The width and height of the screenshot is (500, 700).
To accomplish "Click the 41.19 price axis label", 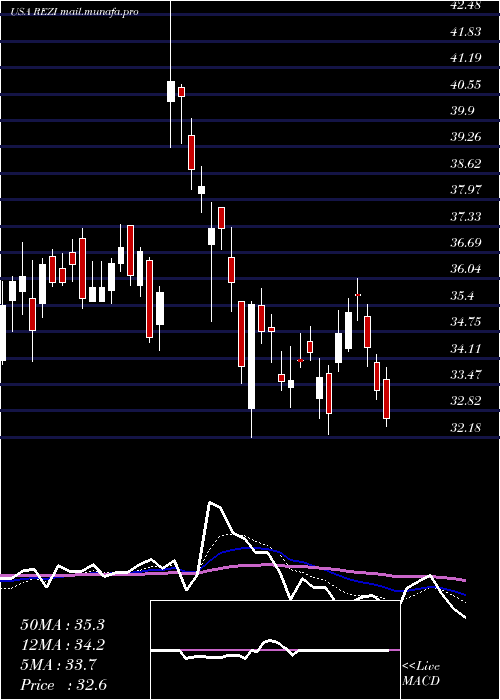I will pyautogui.click(x=466, y=58).
